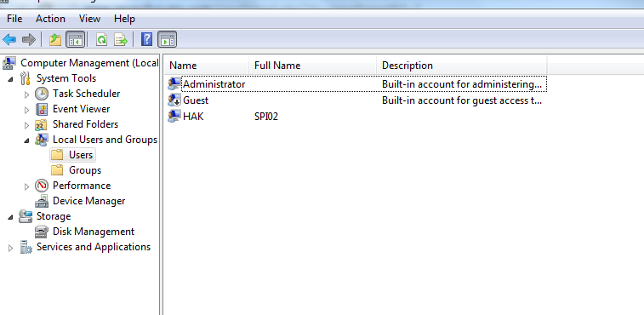The width and height of the screenshot is (644, 315).
Task: Collapse the Storage tree node
Action: pyautogui.click(x=10, y=217)
